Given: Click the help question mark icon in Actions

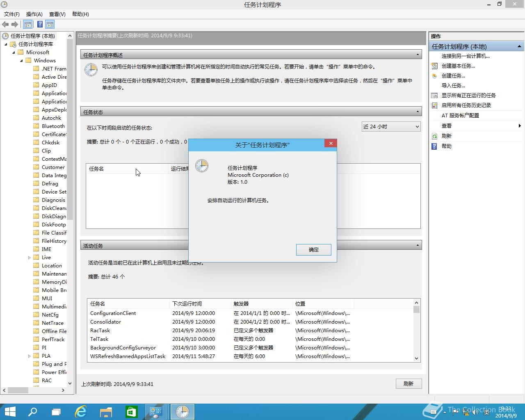Looking at the screenshot, I should point(434,146).
